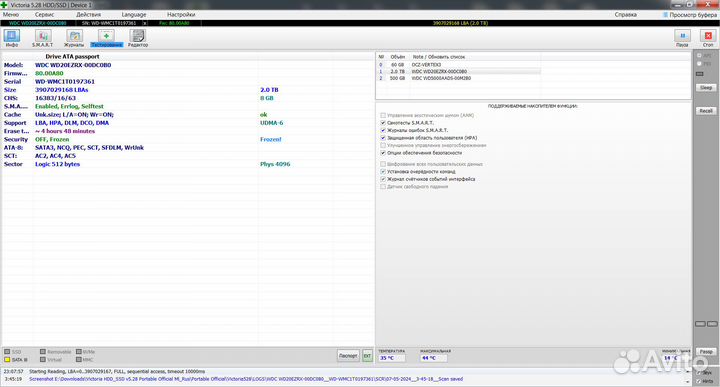The width and height of the screenshot is (720, 387).
Task: Toggle Датчик свободного падения checkbox
Action: click(383, 187)
